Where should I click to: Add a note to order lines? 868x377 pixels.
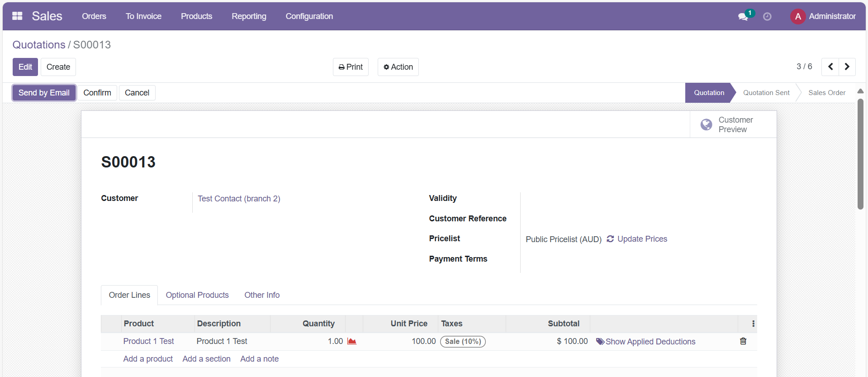(259, 359)
